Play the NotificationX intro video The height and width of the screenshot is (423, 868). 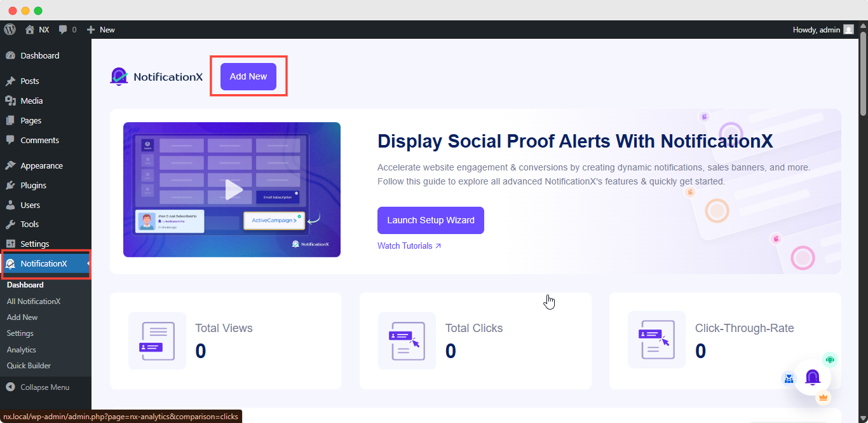(233, 190)
